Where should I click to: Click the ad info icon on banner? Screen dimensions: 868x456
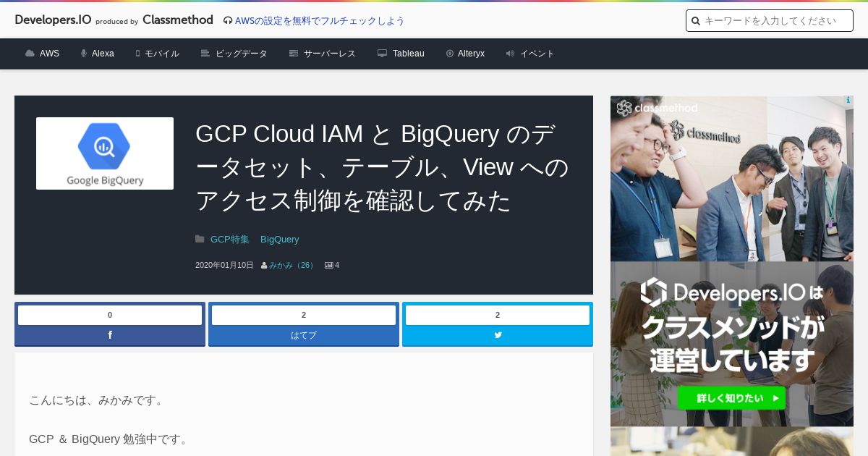pos(848,101)
